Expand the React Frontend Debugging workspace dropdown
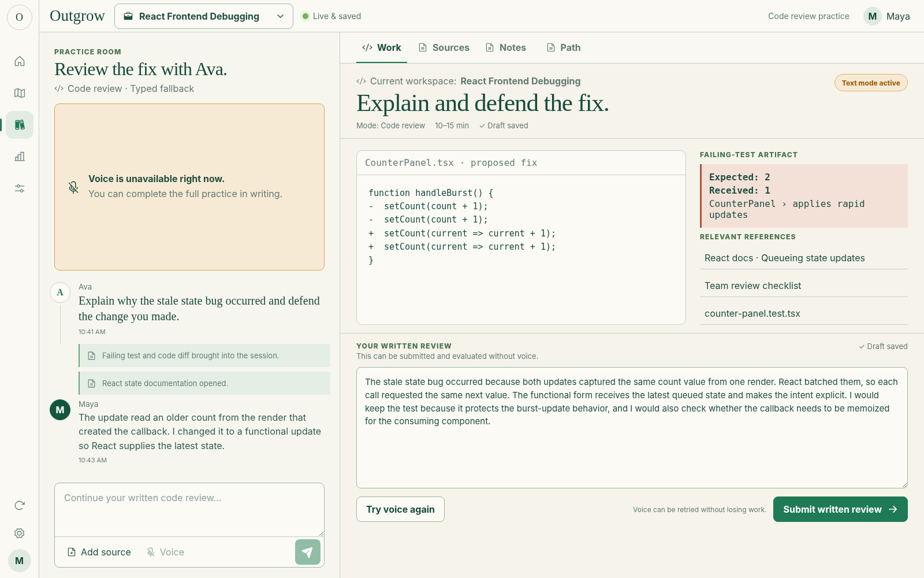924x578 pixels. click(204, 16)
